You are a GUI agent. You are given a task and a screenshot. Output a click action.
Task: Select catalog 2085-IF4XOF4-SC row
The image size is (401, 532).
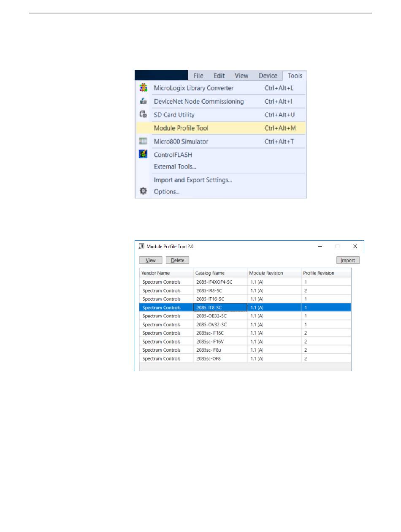click(245, 282)
